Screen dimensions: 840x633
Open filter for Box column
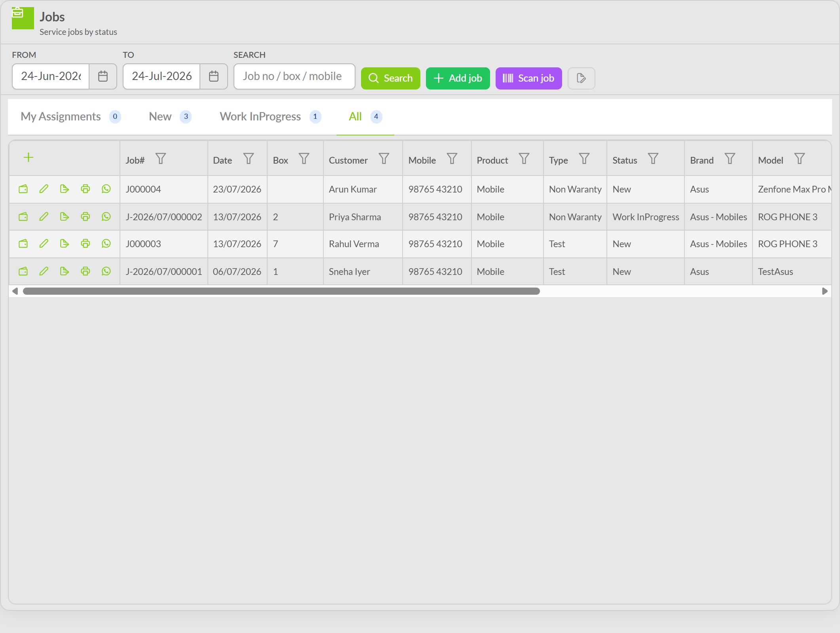[x=304, y=159]
